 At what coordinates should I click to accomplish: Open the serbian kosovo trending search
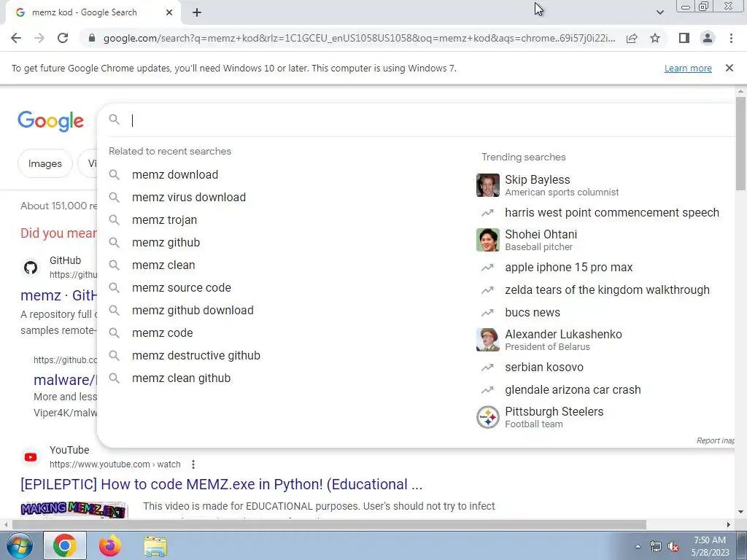click(x=543, y=367)
